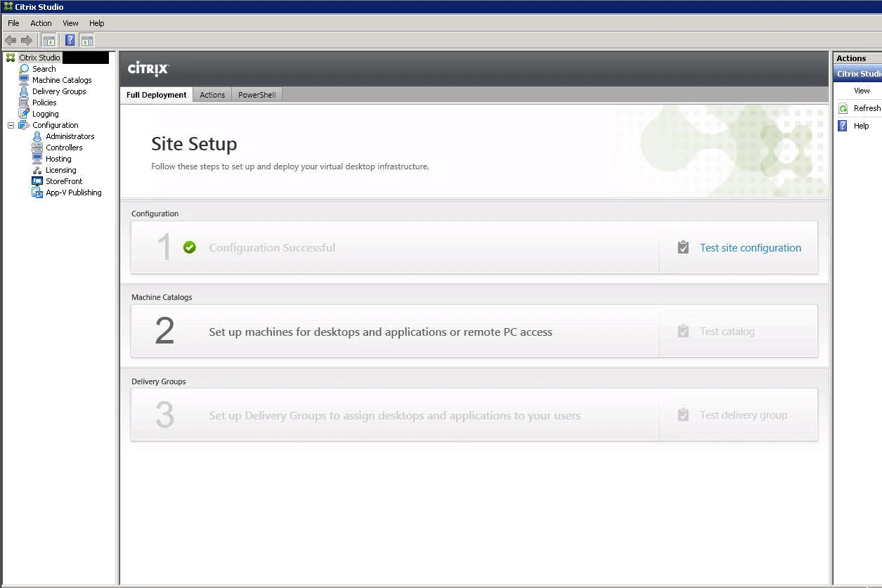Select Licensing under Configuration
Viewport: 882px width, 588px height.
(x=61, y=170)
